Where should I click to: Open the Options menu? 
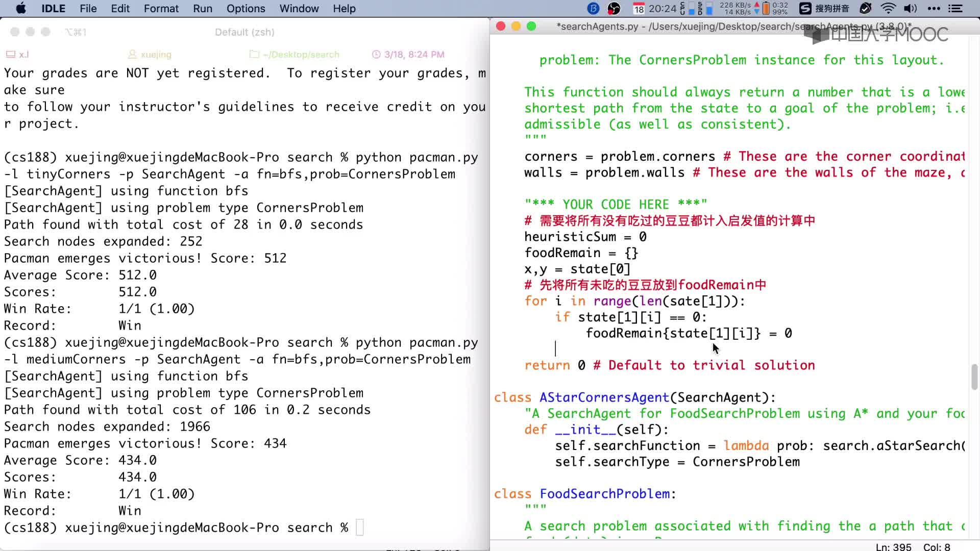click(246, 9)
